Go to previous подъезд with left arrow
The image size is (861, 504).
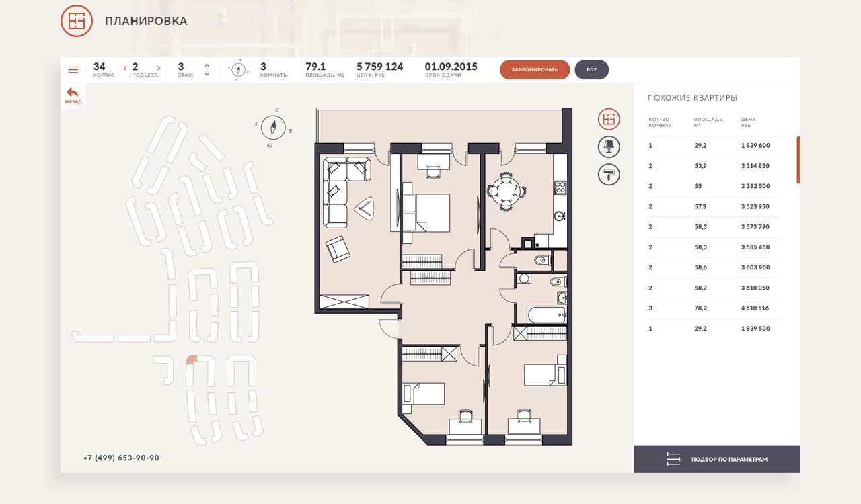pyautogui.click(x=125, y=68)
